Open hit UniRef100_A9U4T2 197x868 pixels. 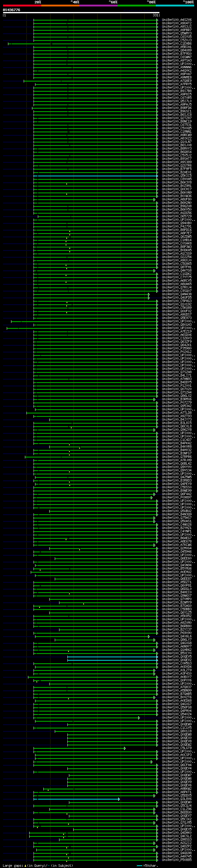pos(176,23)
